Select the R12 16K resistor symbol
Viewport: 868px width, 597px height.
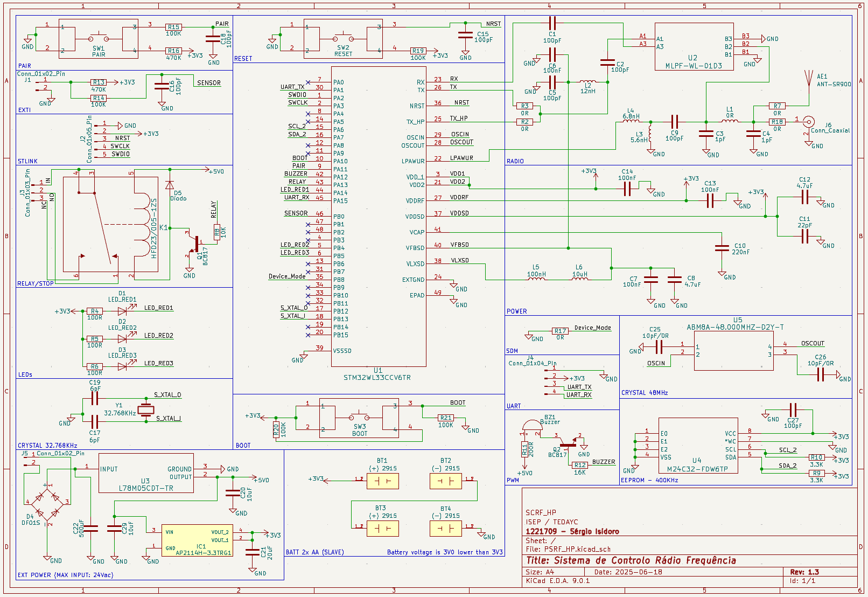click(x=580, y=465)
